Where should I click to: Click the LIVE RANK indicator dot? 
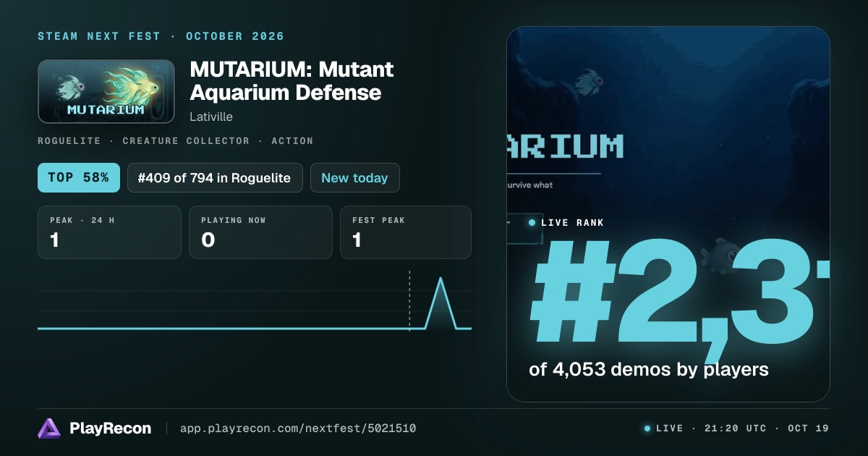pos(532,223)
